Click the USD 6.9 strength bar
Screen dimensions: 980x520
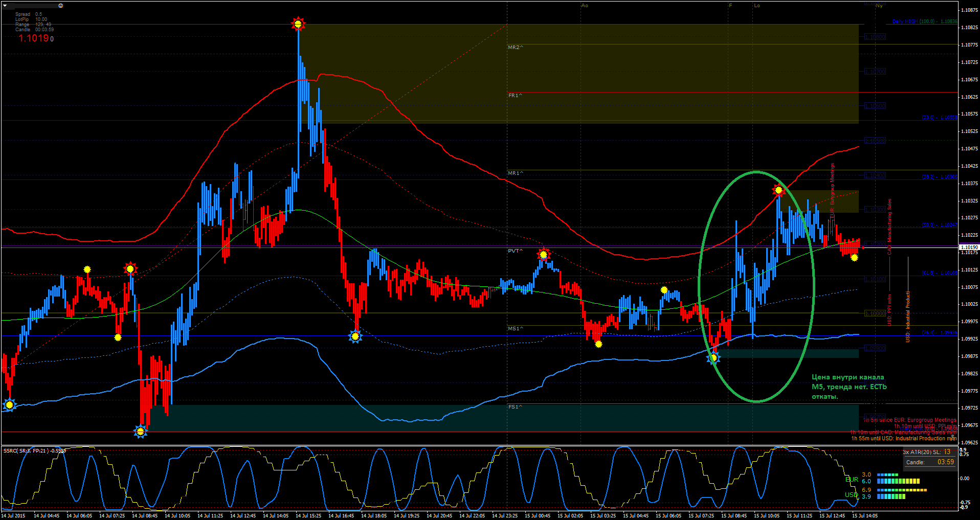tap(902, 490)
